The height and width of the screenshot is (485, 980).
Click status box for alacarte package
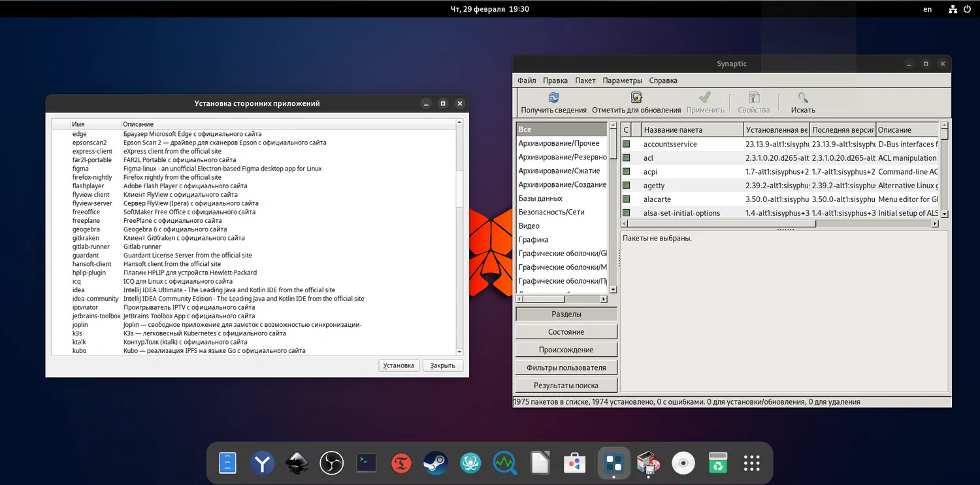(626, 199)
